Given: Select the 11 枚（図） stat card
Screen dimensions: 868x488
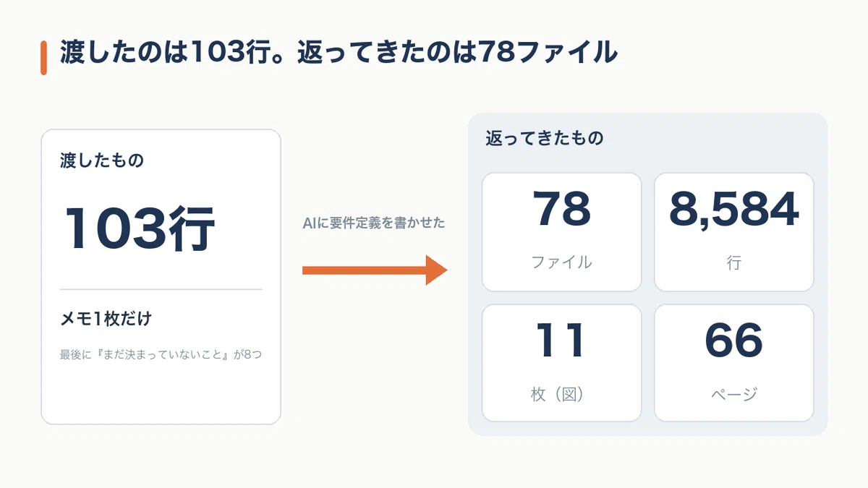Looking at the screenshot, I should 562,363.
